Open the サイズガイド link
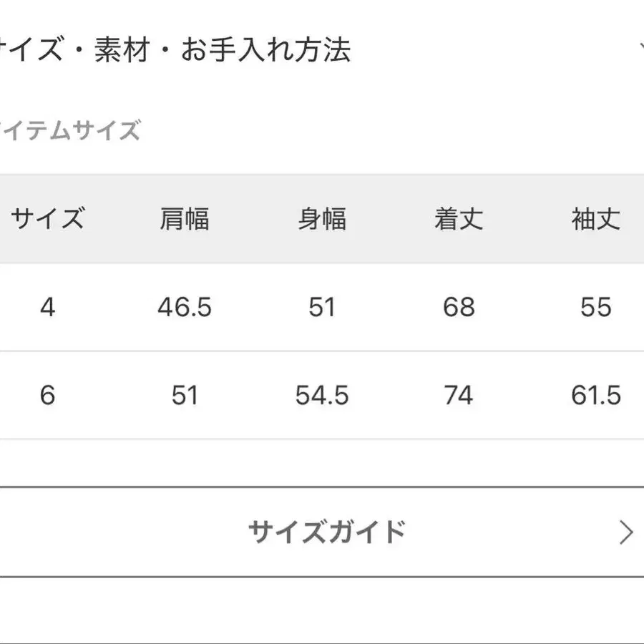This screenshot has width=644, height=644. click(326, 532)
